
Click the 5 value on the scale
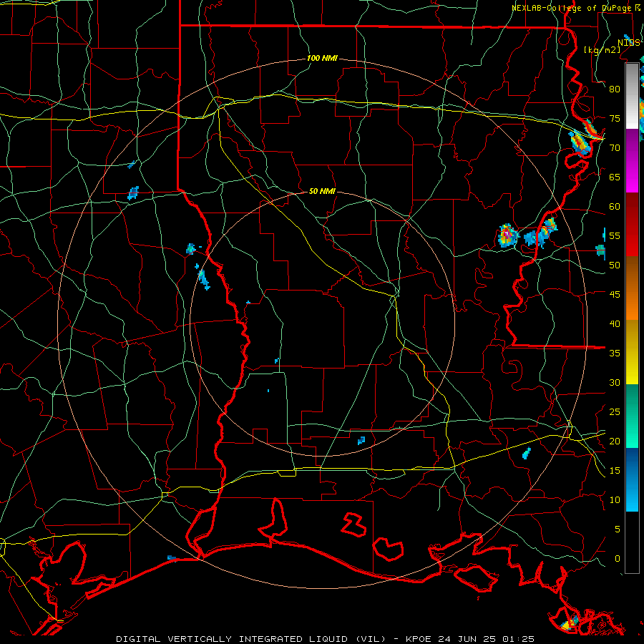[618, 530]
